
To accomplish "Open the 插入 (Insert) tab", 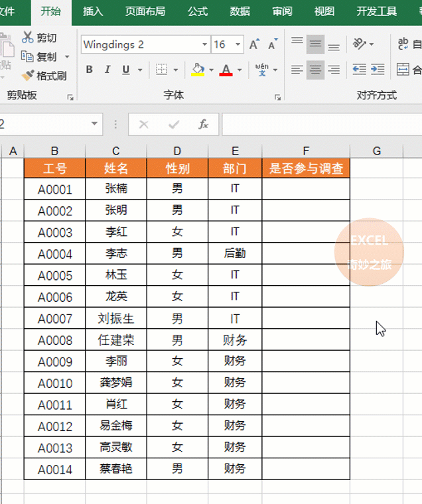I will [93, 11].
